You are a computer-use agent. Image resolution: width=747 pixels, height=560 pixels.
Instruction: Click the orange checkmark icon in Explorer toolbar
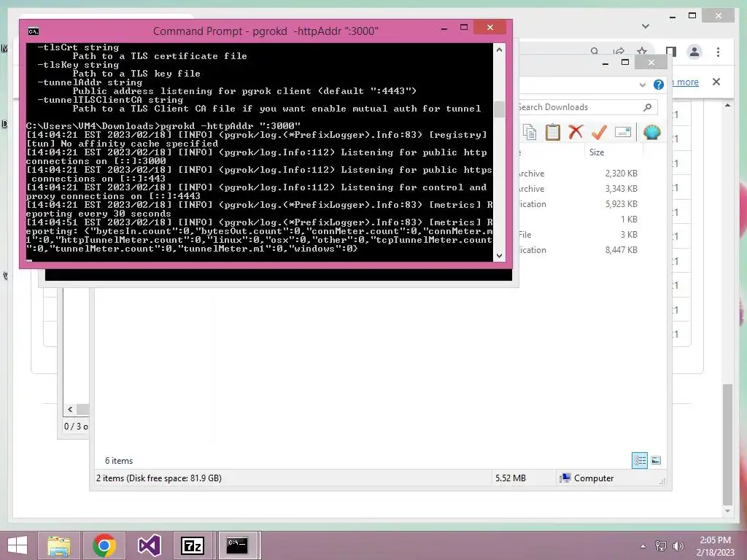(x=599, y=132)
